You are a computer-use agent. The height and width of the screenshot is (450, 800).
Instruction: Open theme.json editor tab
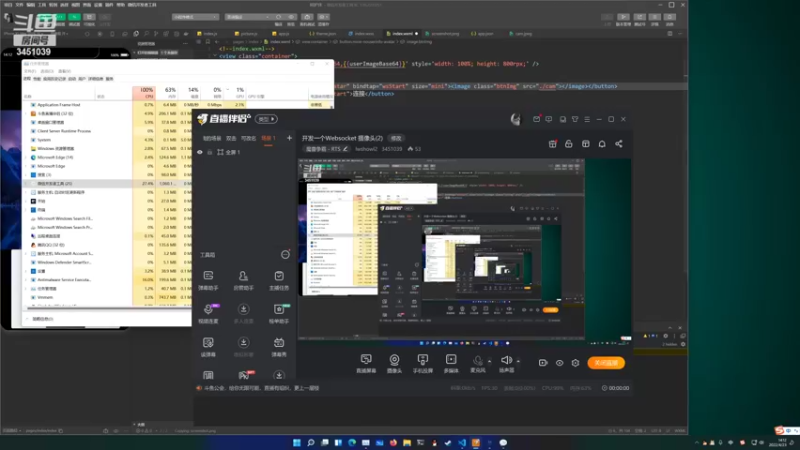(322, 34)
